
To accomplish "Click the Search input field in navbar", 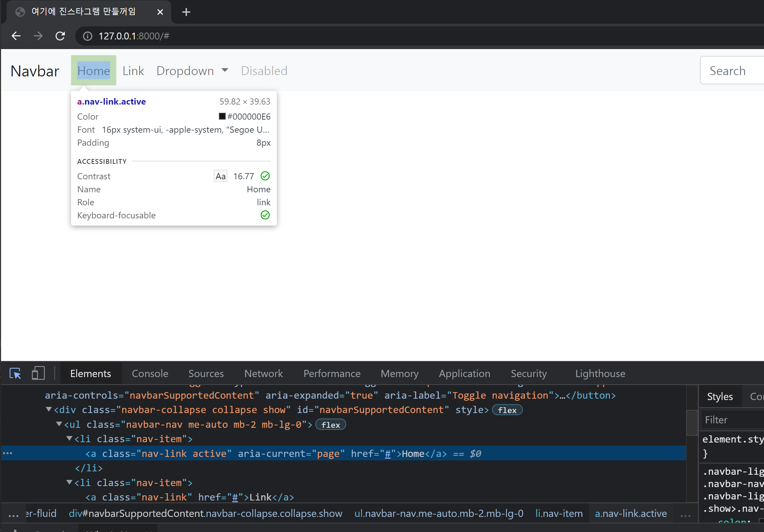I will (731, 71).
